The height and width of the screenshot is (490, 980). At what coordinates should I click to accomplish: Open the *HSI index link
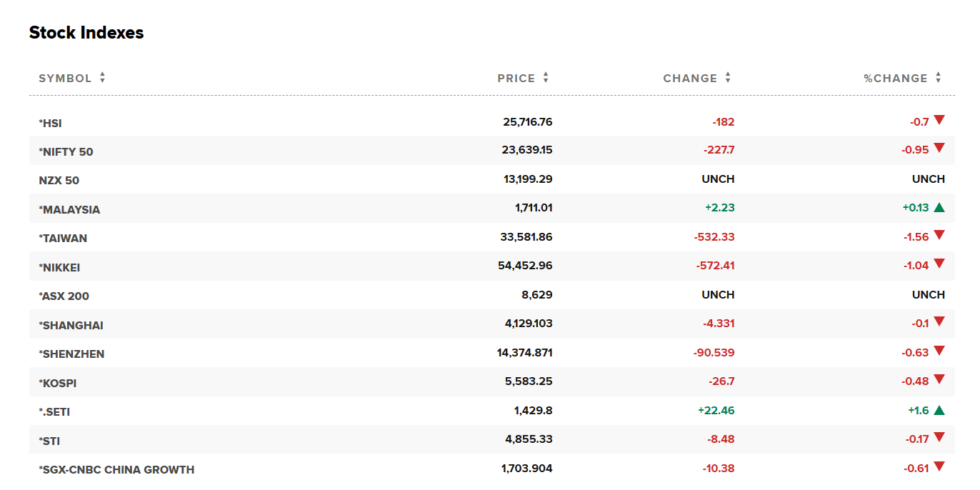click(50, 124)
